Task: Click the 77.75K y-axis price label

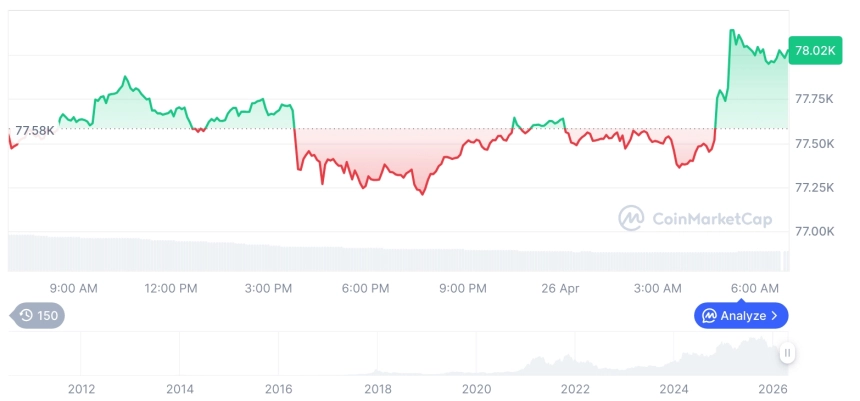Action: [815, 99]
